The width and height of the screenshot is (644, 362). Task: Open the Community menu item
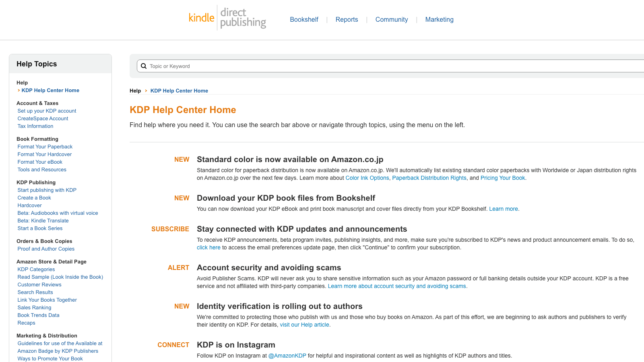[392, 19]
